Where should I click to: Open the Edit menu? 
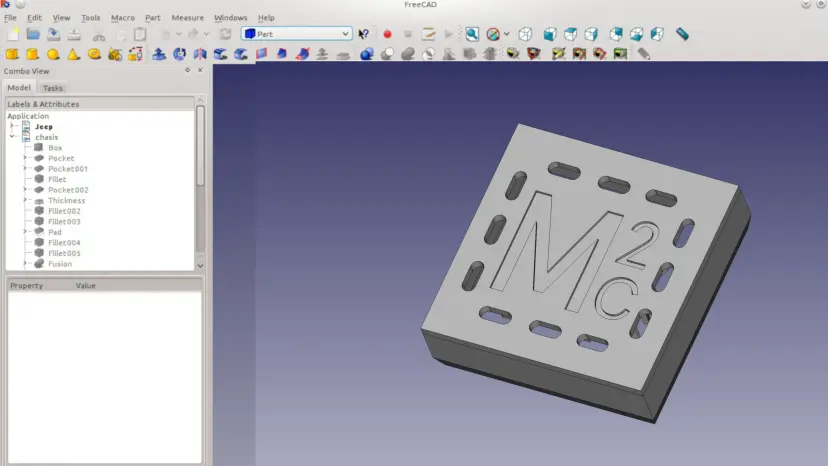coord(34,17)
